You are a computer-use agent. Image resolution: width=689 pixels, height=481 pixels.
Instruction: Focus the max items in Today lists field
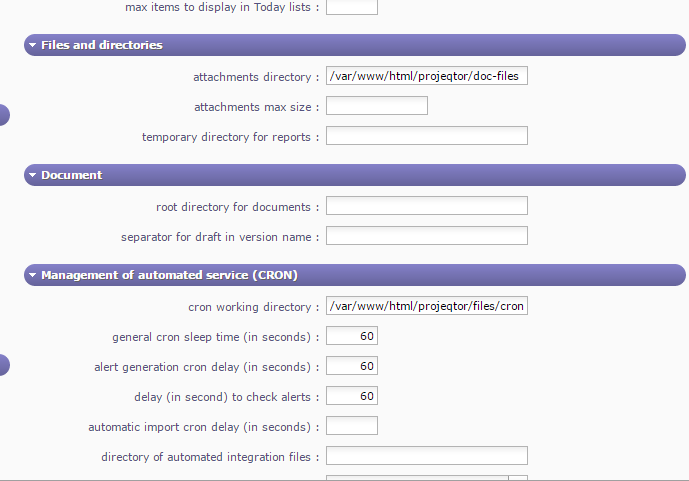pos(352,7)
